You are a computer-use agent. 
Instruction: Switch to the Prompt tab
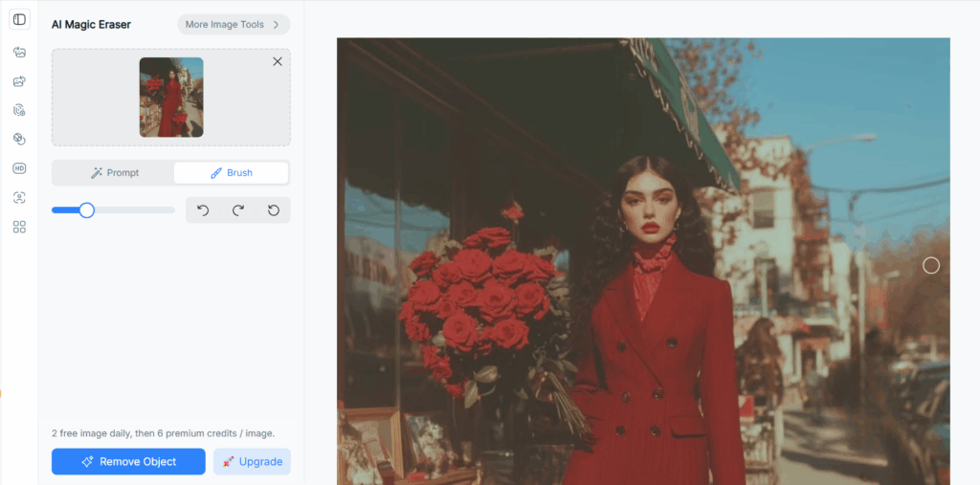tap(114, 173)
